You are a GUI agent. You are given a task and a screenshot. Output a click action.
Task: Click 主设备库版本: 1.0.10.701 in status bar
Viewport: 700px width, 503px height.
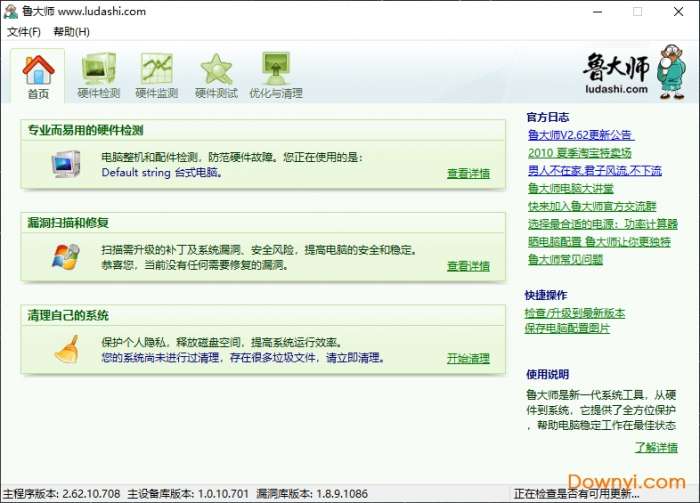pos(188,494)
